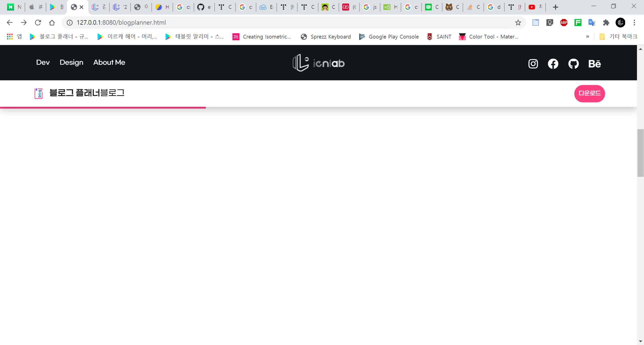Image resolution: width=644 pixels, height=345 pixels.
Task: Open the Facebook icon link
Action: (x=553, y=64)
